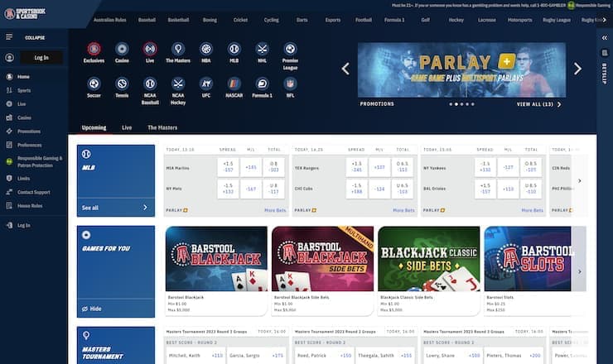Select first promotion carousel dot

(451, 104)
